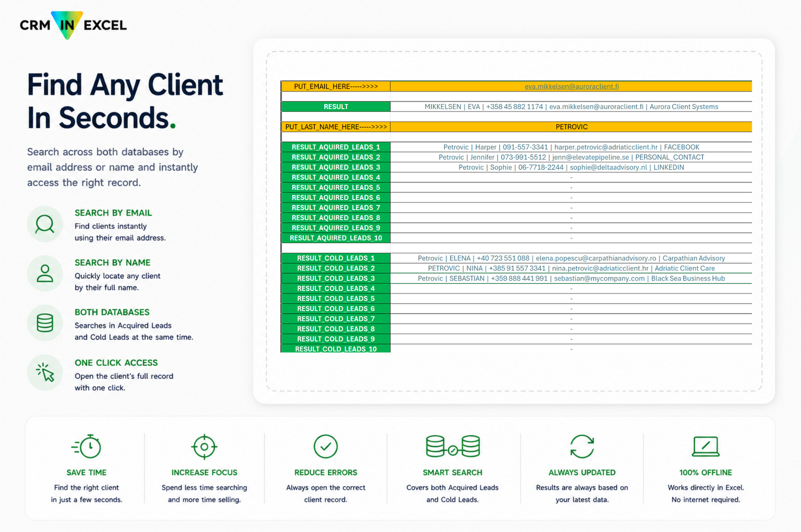
Task: Select the RESULT_AQUIRED_LEADS_2 cell
Action: 336,157
